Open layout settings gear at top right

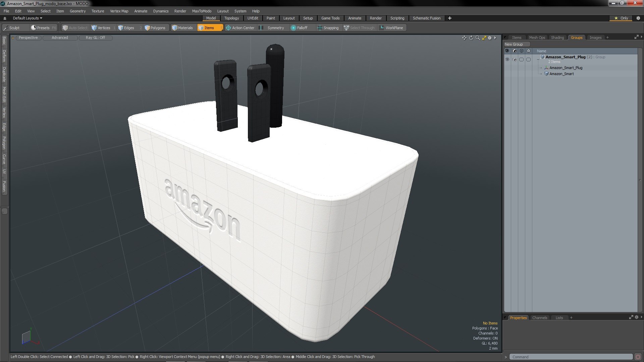coord(638,18)
